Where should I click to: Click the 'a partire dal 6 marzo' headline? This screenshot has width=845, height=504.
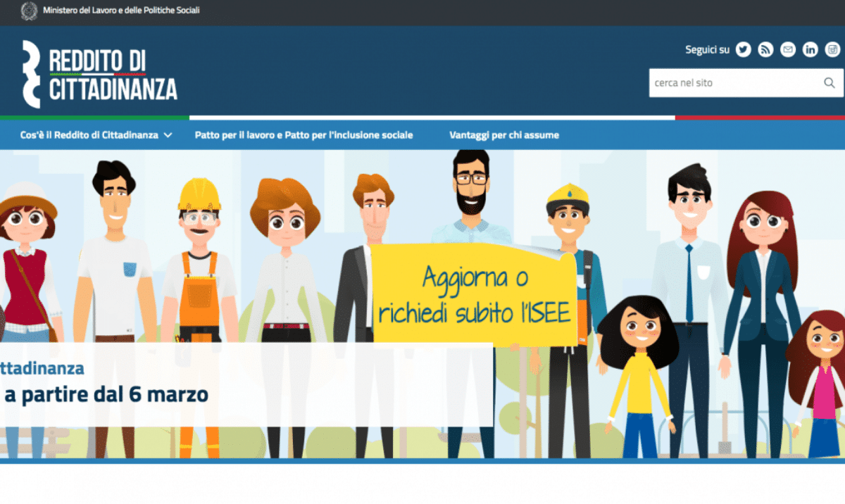tap(106, 394)
